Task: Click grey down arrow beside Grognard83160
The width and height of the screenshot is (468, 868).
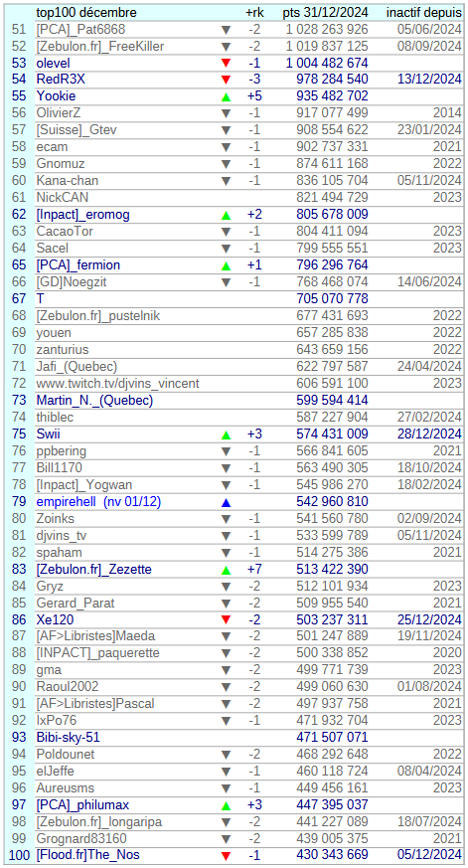Action: click(226, 839)
